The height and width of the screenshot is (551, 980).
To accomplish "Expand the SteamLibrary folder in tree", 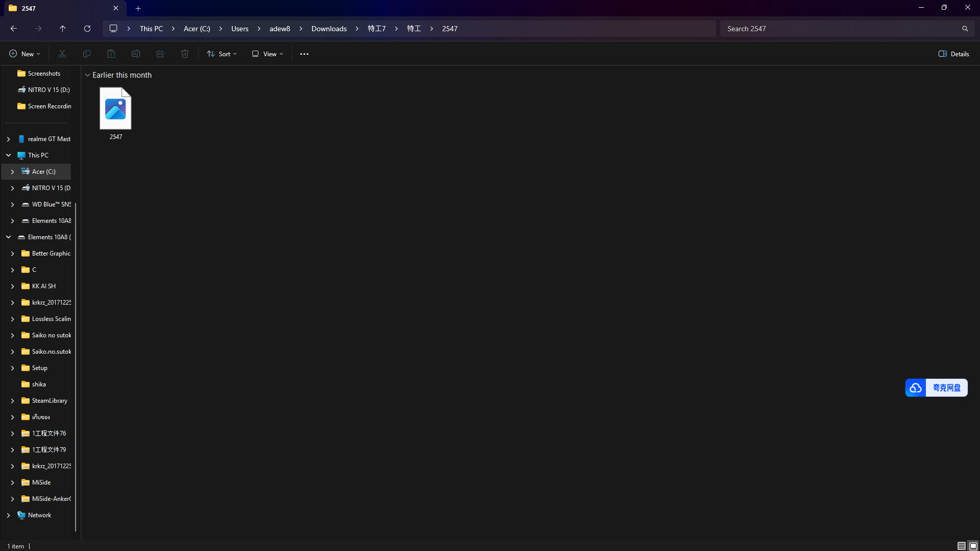I will pos(12,401).
